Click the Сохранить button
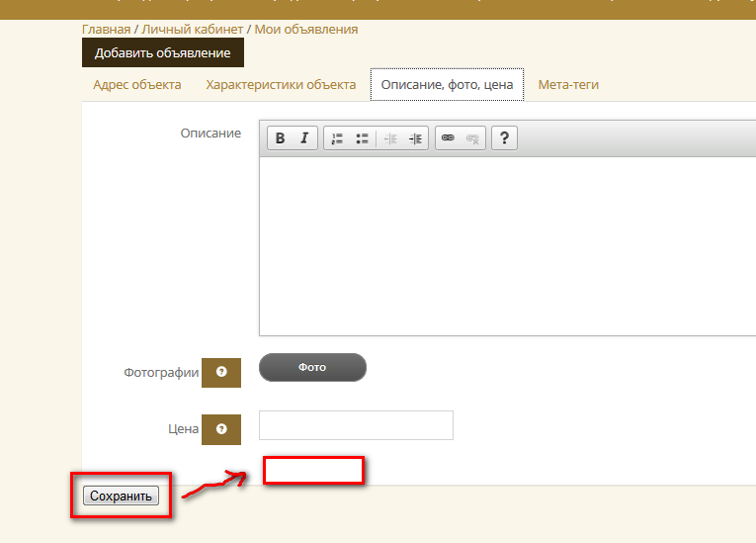The image size is (756, 543). 121,496
